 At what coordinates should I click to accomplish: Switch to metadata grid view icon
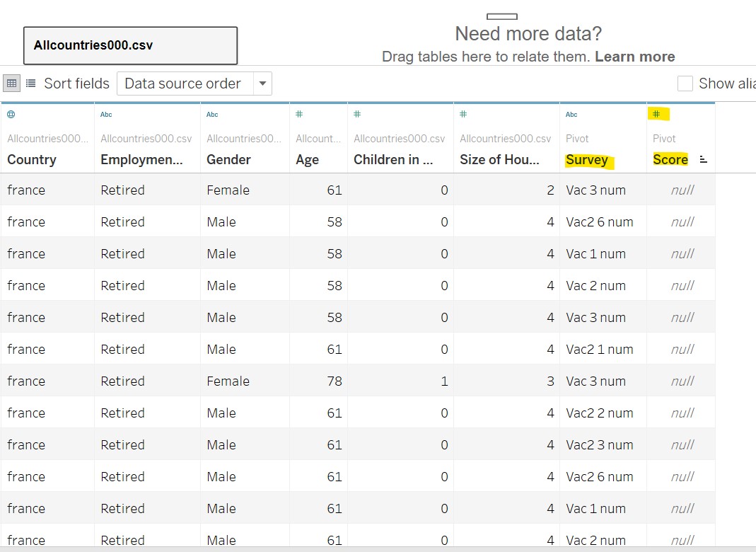tap(30, 83)
